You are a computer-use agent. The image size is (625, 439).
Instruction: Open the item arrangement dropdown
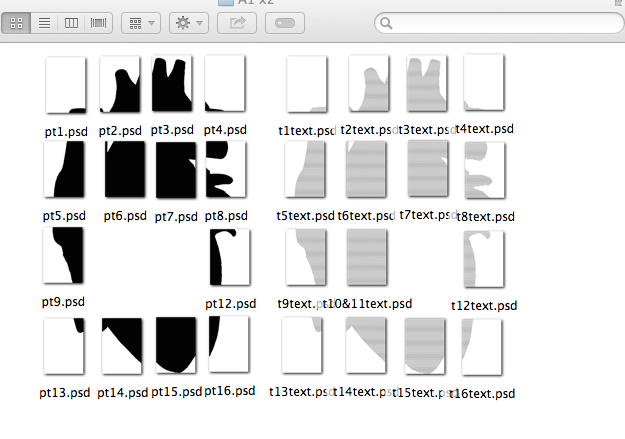click(x=141, y=23)
